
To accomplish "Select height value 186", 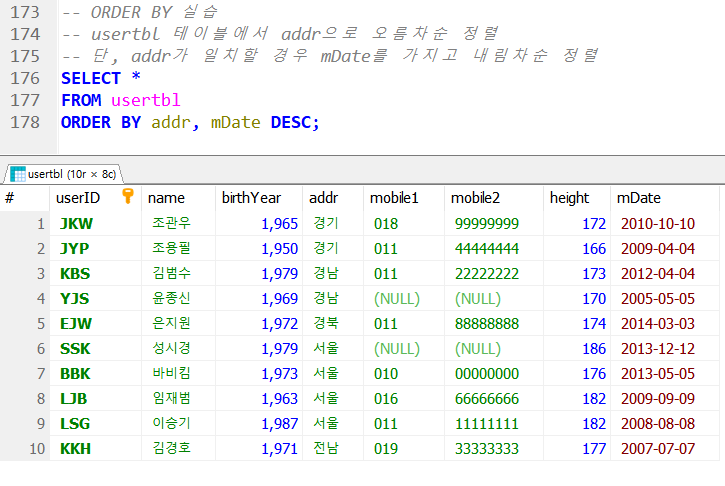I will [x=594, y=349].
